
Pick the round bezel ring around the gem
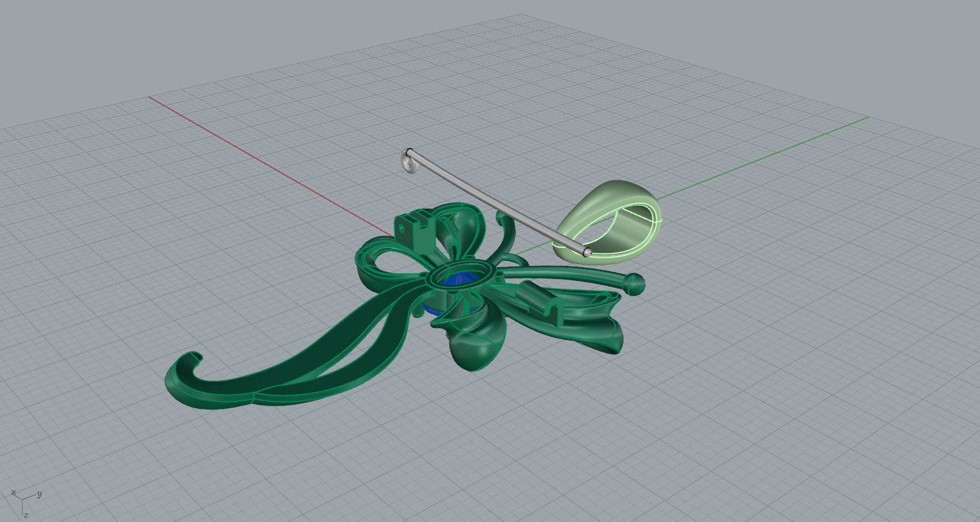460,274
